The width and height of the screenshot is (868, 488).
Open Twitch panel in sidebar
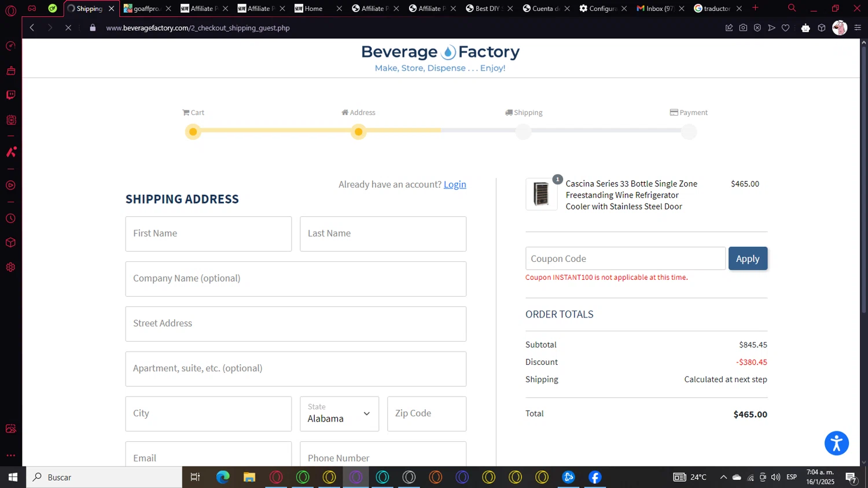10,95
